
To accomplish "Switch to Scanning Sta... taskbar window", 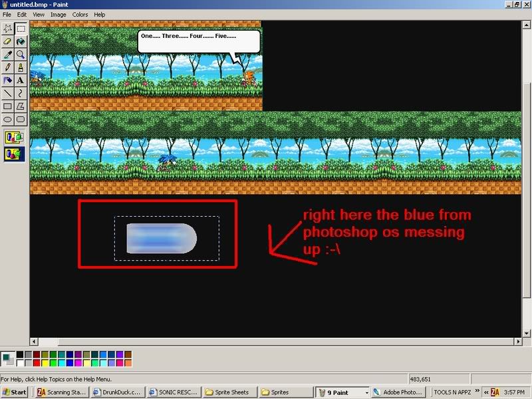I will (x=63, y=392).
